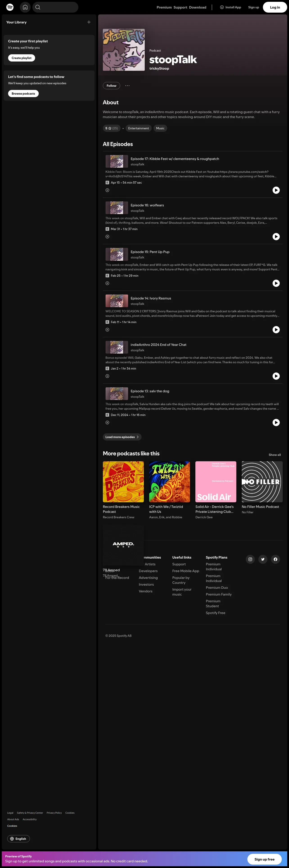Play Episode 13: salv the dog
Viewport: 289px width, 868px height.
[x=276, y=423]
